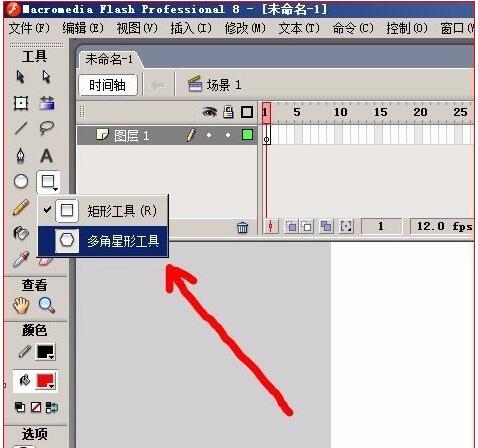Select the 图层 1 layer row

[167, 135]
